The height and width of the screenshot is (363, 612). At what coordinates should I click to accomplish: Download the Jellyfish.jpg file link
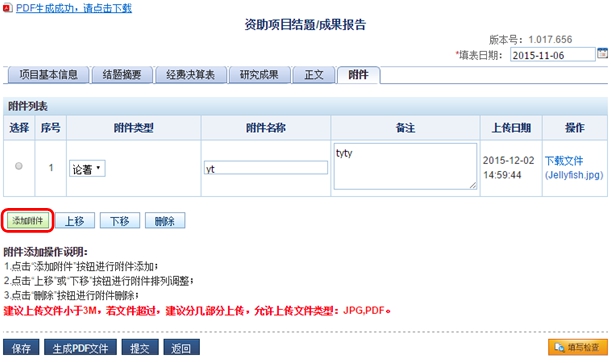[x=574, y=168]
